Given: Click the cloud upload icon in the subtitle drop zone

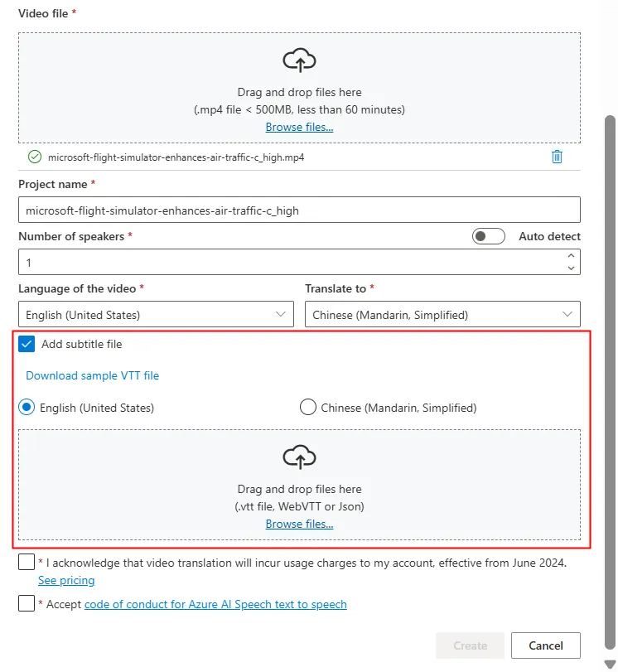Looking at the screenshot, I should click(x=299, y=457).
